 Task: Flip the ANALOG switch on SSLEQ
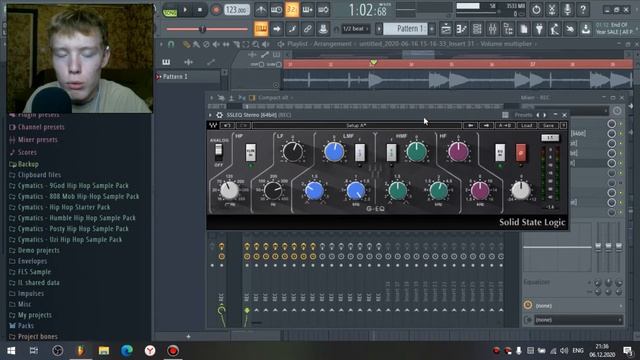[x=219, y=152]
